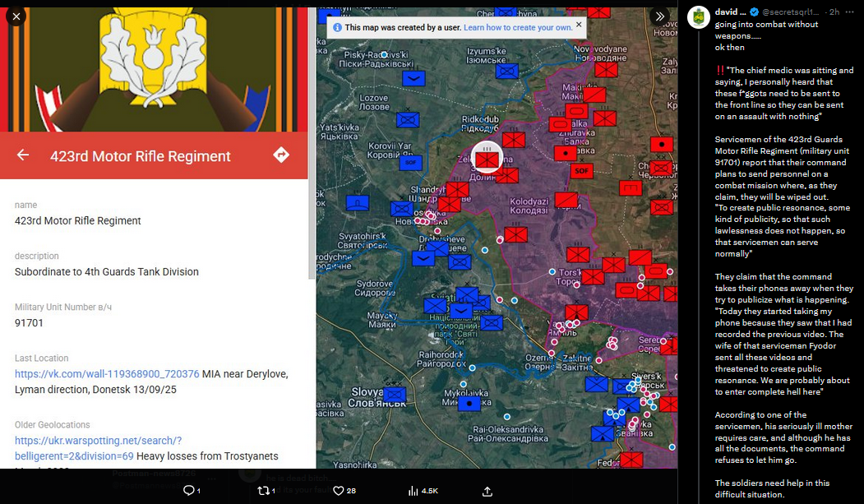
Task: Click blue marker with dot near Mykolaivka
Action: tap(469, 404)
